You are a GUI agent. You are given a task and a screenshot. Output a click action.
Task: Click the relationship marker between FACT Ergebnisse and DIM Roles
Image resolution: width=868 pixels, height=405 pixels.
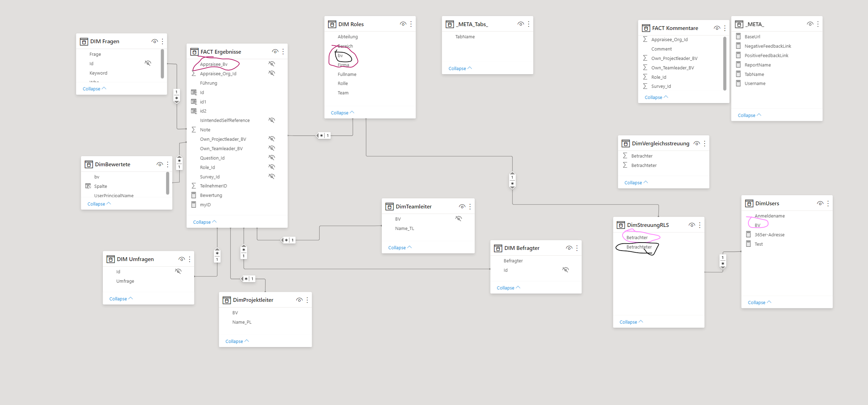point(323,136)
